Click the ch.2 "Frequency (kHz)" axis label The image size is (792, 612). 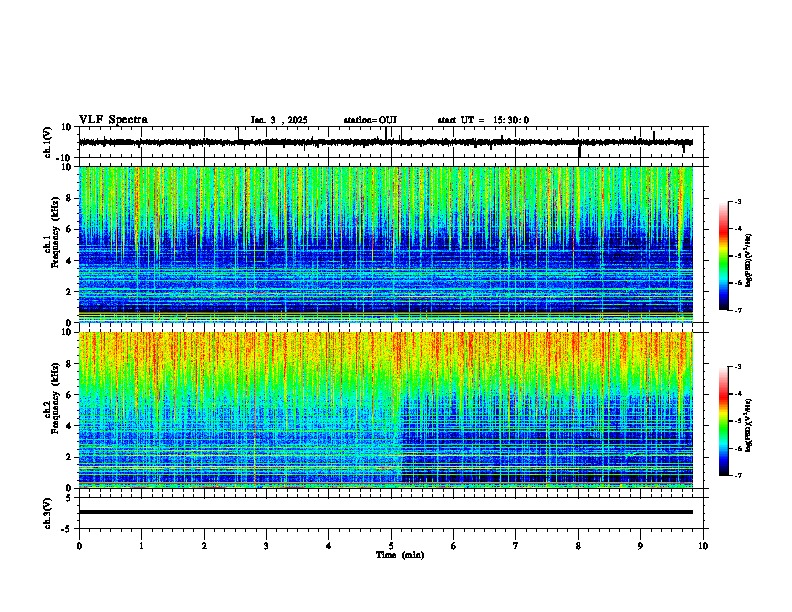click(x=55, y=398)
